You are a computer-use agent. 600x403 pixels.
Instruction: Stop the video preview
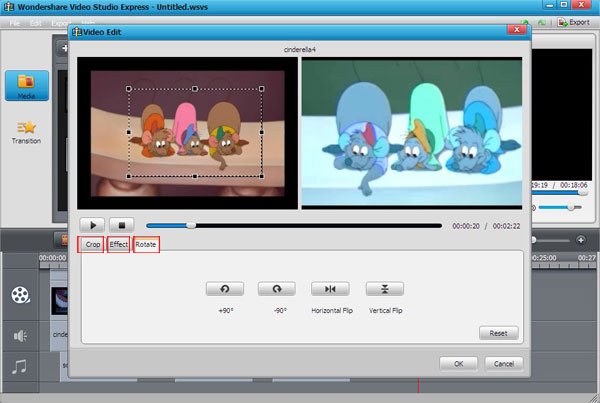tap(121, 225)
